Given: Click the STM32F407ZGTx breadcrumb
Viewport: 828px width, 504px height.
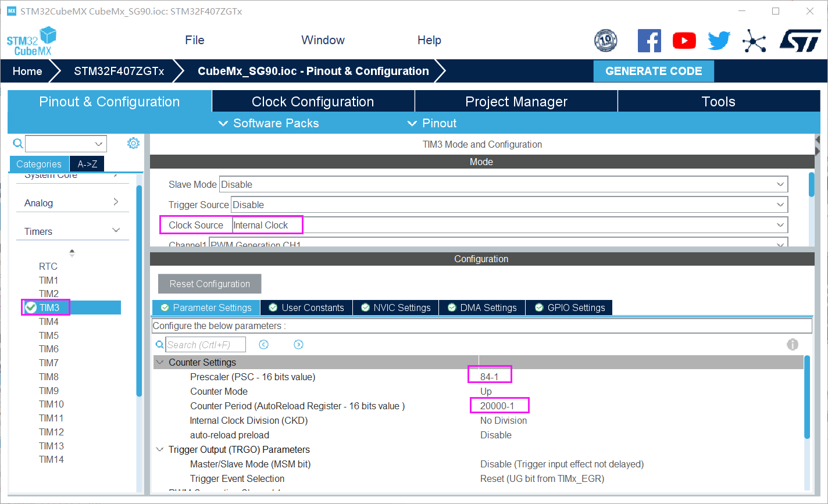Looking at the screenshot, I should coord(119,72).
